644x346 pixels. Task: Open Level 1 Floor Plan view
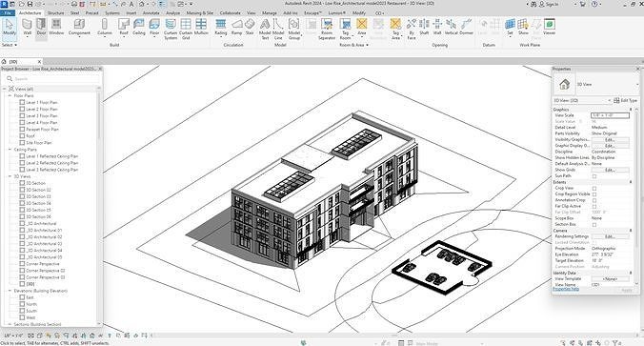coord(42,102)
